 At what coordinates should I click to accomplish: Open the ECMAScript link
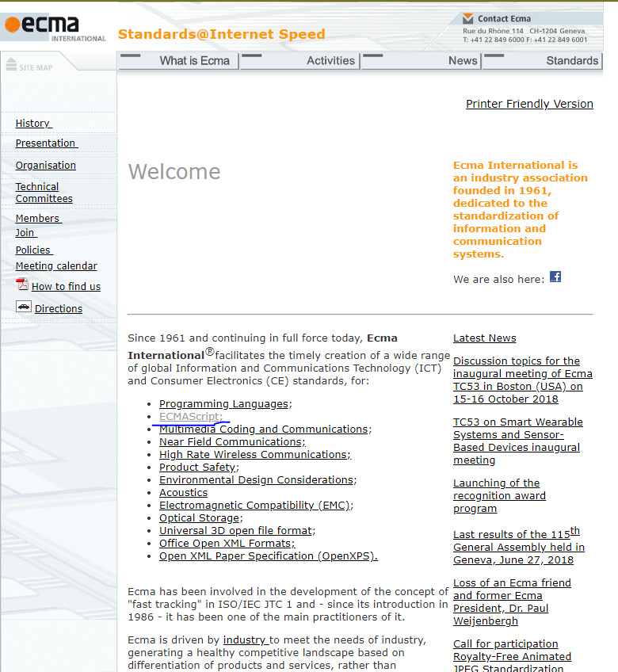click(189, 417)
